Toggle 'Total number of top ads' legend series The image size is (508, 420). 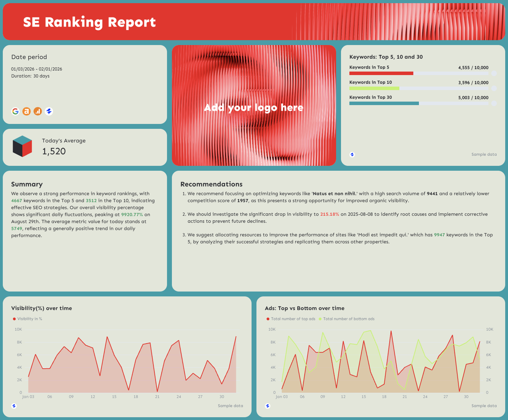point(291,319)
